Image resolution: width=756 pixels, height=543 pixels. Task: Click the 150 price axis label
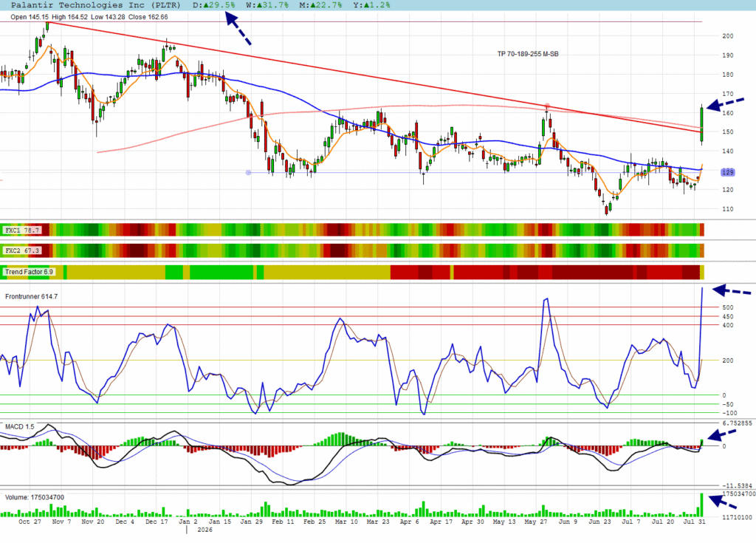727,132
